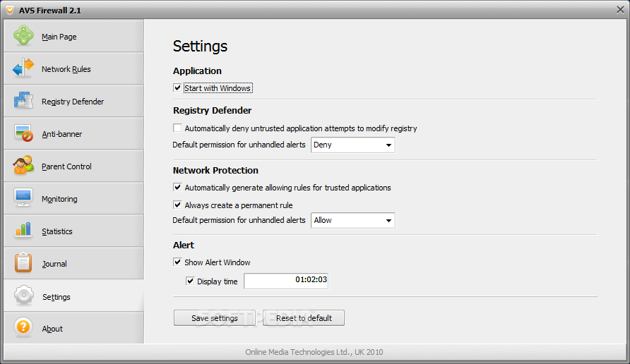Uncheck Start with Windows
This screenshot has width=630, height=364.
(x=177, y=88)
